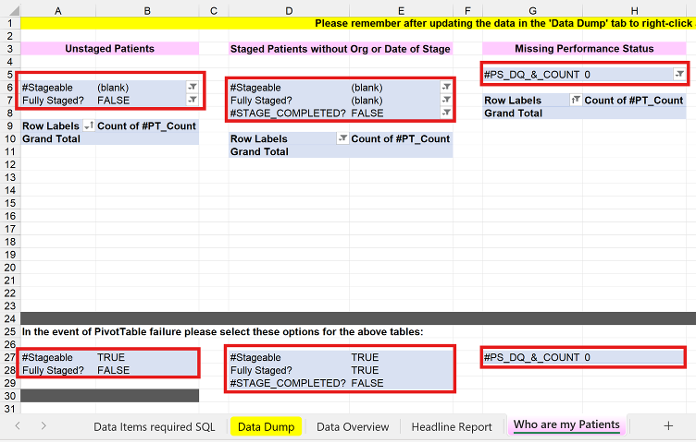Open the #Stageable filter in the Staged Patients table
The width and height of the screenshot is (696, 442).
click(447, 87)
